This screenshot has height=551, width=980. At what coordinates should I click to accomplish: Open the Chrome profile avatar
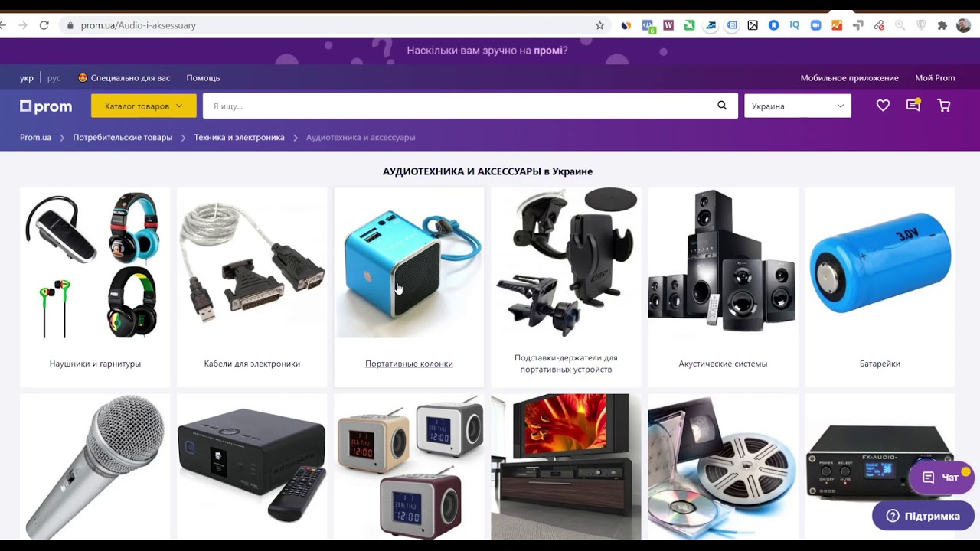(x=963, y=25)
